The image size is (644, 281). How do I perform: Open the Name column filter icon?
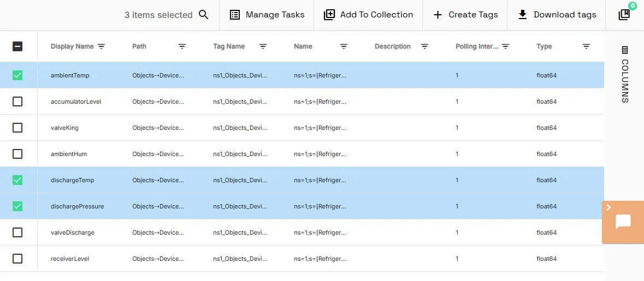tap(344, 46)
